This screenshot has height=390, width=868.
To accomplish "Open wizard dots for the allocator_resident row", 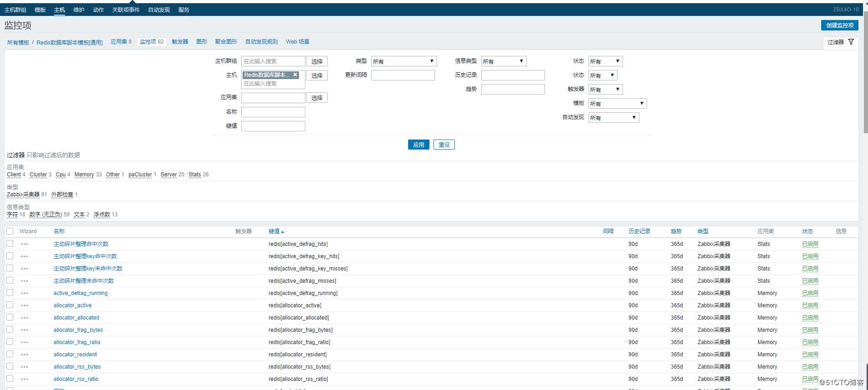I will tap(25, 355).
